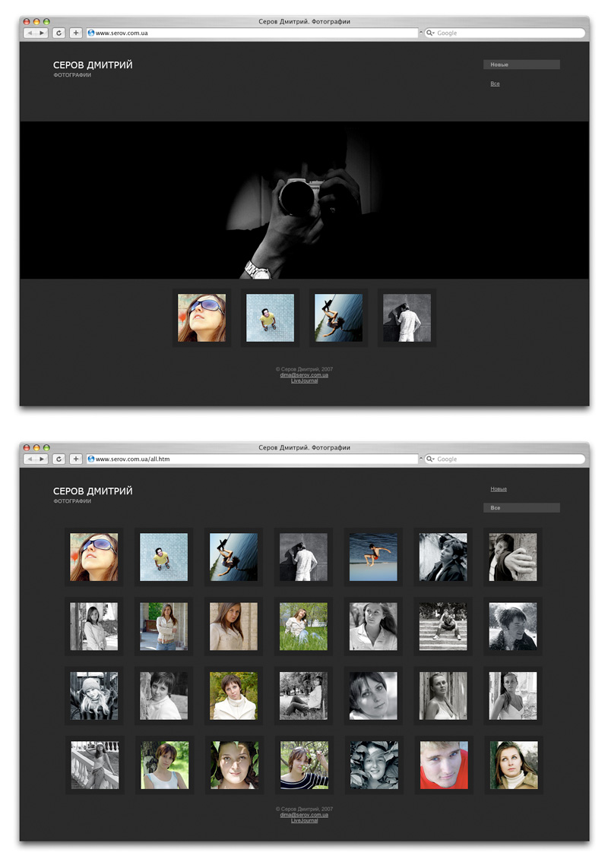
Task: Open man facing wall thumbnail in top window
Action: [407, 317]
